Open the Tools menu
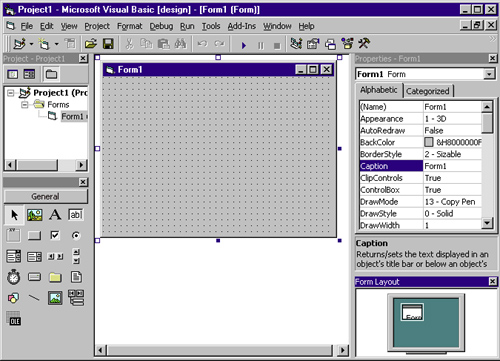 211,26
